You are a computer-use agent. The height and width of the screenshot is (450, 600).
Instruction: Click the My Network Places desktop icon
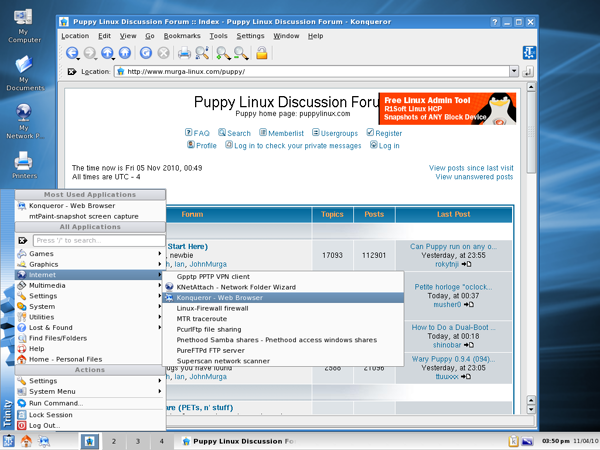click(24, 121)
